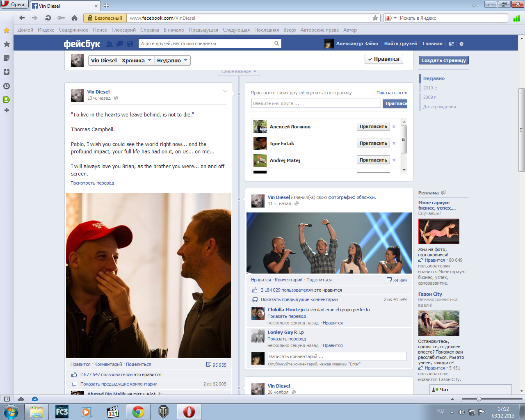Click Показать всех link
Viewport: 525px width, 420px height.
[392, 93]
